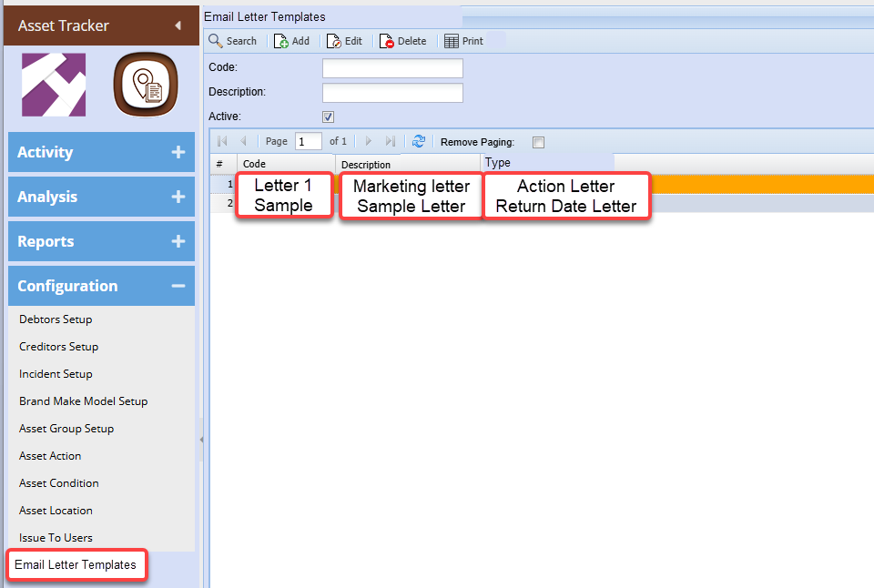The width and height of the screenshot is (874, 588).
Task: Collapse the Asset Tracker sidebar arrow
Action: click(x=178, y=25)
